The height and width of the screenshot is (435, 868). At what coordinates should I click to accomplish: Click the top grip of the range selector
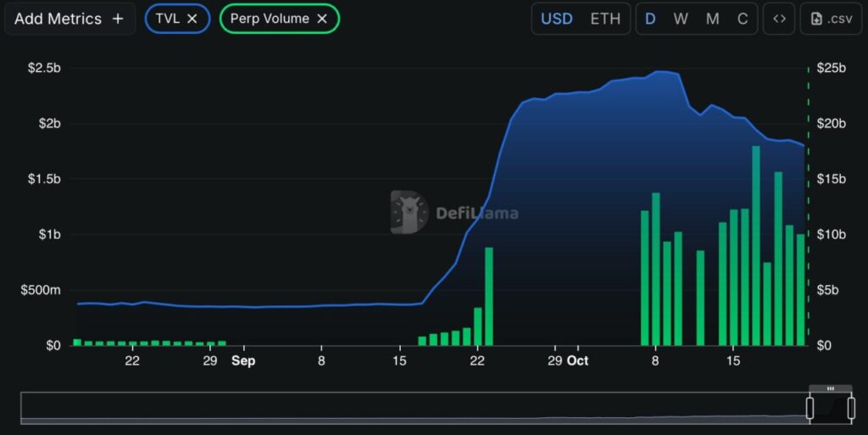[x=830, y=388]
